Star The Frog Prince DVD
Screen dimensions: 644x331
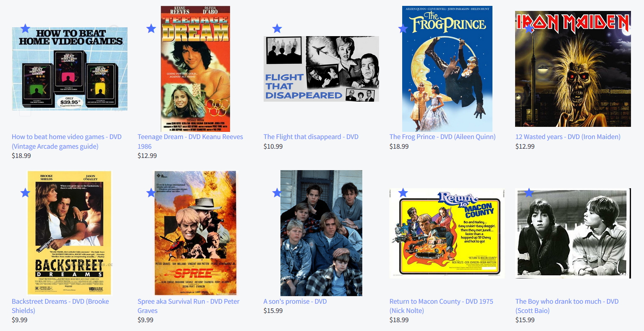click(403, 29)
